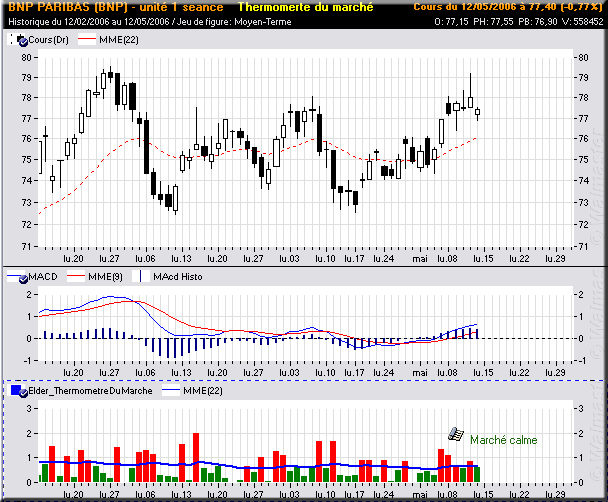The width and height of the screenshot is (608, 502).
Task: Click the lu.17 date label under MACD chart
Action: [354, 373]
